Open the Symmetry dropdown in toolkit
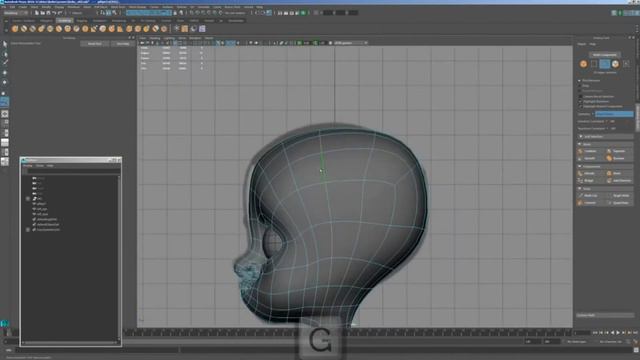The image size is (640, 360). point(614,114)
